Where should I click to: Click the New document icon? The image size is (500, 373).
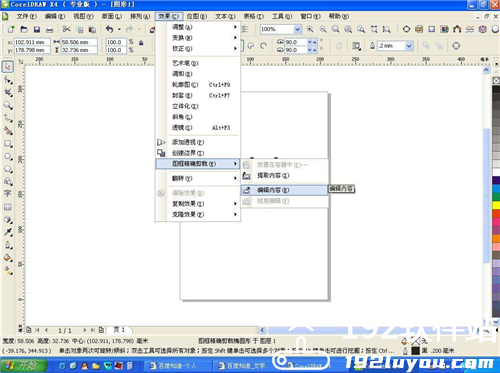pos(11,29)
